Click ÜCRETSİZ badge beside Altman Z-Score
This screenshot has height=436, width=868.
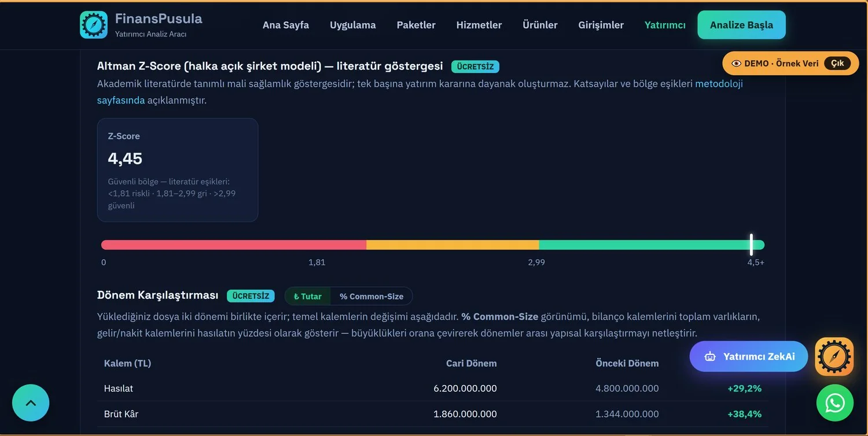click(x=475, y=66)
